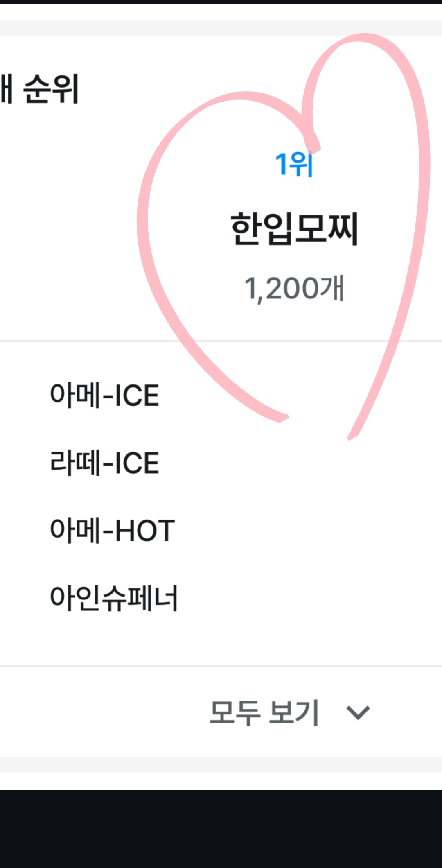Tap the 모두 보기 text button
The image size is (442, 868).
click(264, 713)
